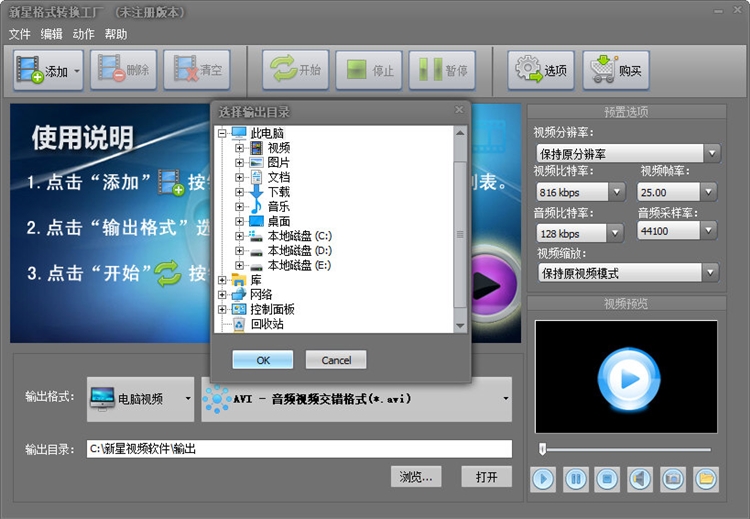The width and height of the screenshot is (750, 519).
Task: Click Cancel in the output directory dialog
Action: pos(336,360)
